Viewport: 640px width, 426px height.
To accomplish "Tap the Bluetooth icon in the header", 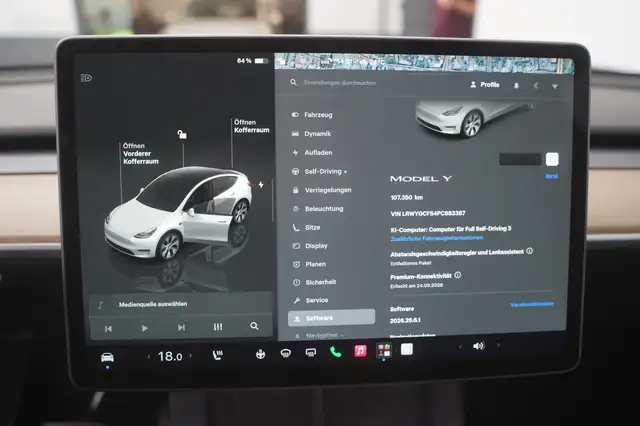I will [536, 86].
